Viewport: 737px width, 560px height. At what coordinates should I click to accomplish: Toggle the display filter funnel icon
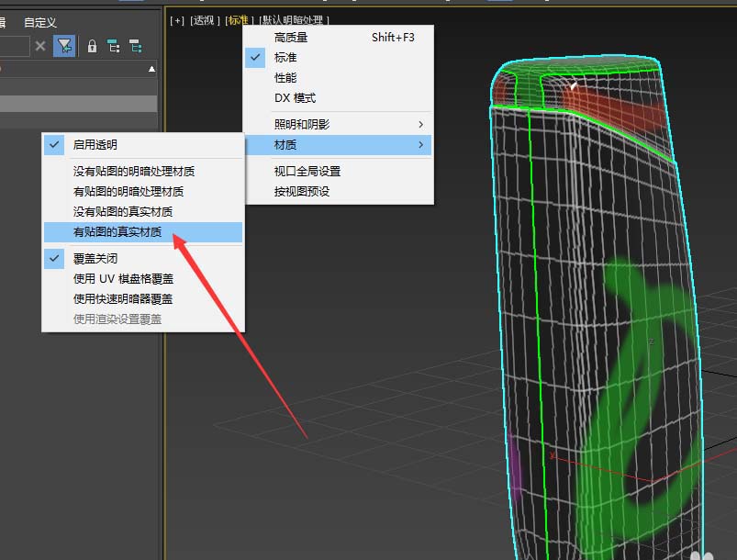(64, 46)
